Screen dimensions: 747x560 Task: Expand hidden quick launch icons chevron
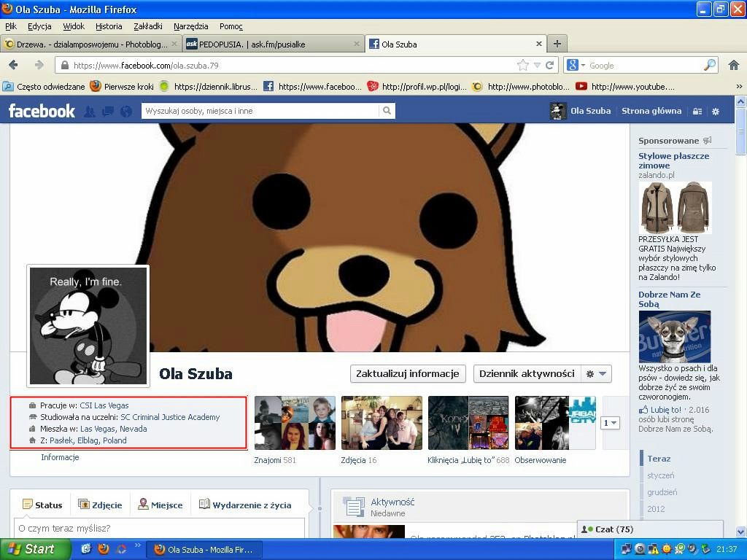tap(138, 545)
